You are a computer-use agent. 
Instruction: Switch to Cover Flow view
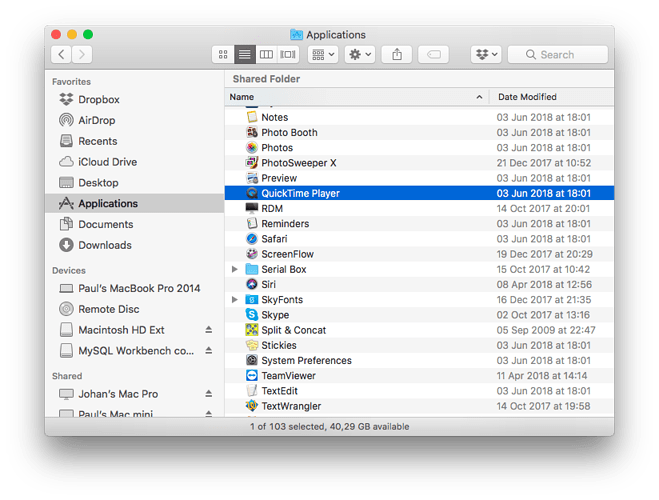(288, 55)
